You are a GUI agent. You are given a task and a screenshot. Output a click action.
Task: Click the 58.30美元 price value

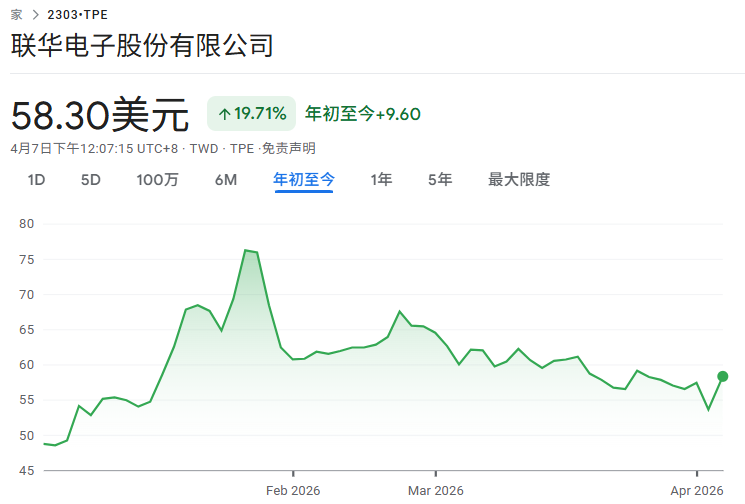click(x=100, y=115)
